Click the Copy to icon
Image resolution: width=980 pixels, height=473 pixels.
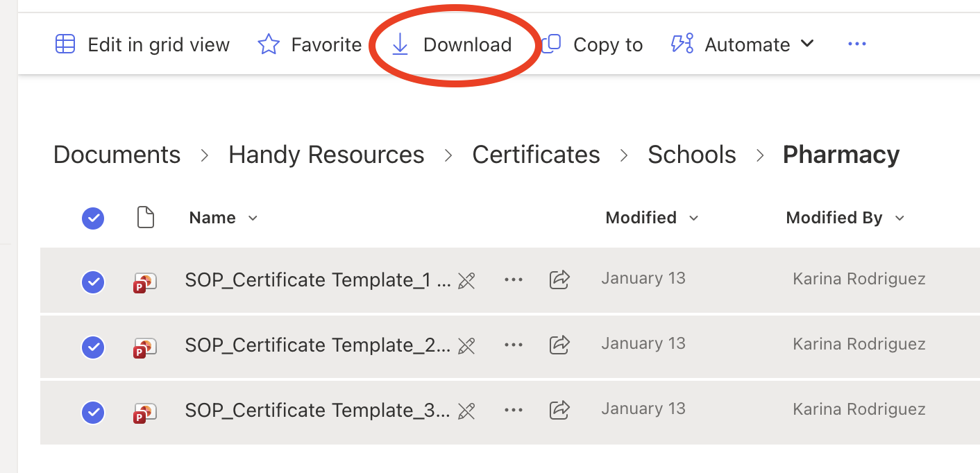tap(551, 44)
